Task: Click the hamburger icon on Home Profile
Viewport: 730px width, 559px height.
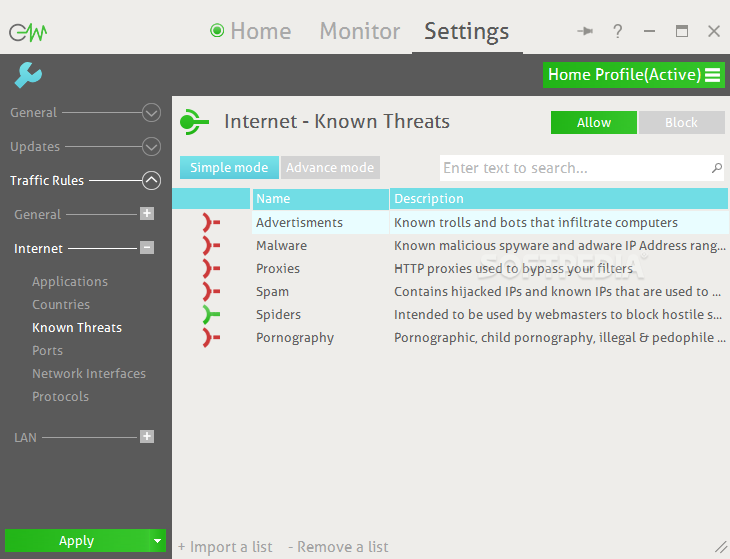Action: tap(712, 75)
